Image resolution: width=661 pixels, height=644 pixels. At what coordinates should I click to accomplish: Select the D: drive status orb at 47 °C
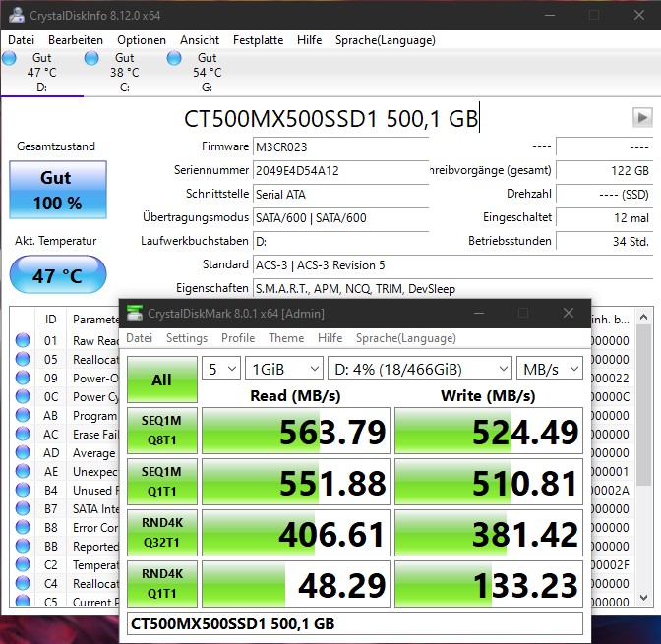9,58
